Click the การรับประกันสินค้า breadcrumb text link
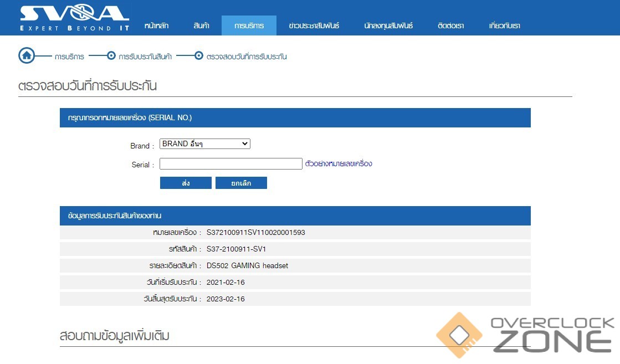The image size is (620, 364). click(x=145, y=57)
